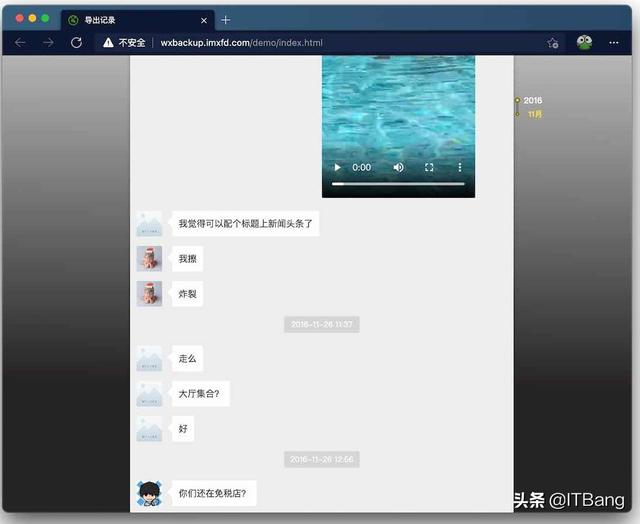Image resolution: width=640 pixels, height=524 pixels.
Task: Close the 导出记录 tab
Action: tap(204, 20)
